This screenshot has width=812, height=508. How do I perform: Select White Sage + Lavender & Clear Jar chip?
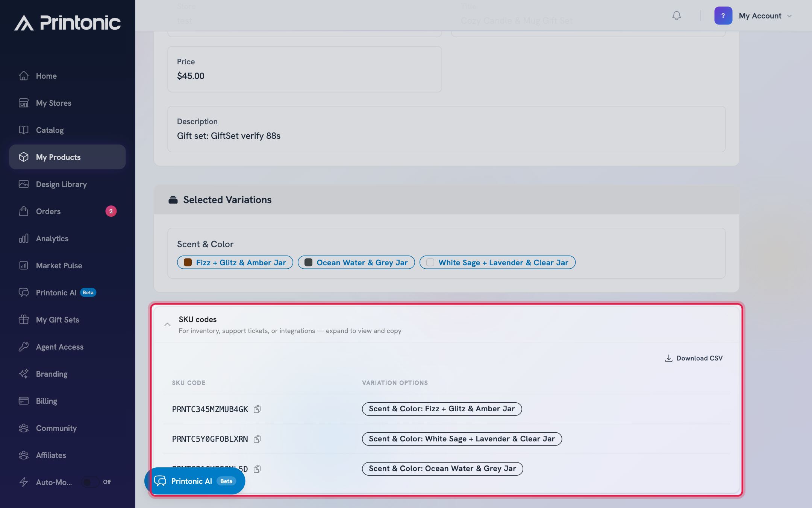[497, 262]
